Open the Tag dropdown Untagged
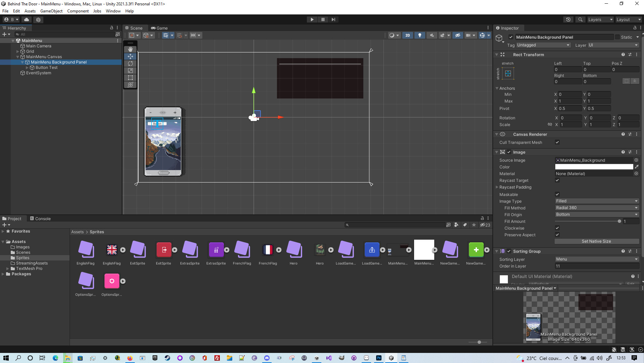Screen dimensions: 644x363 click(543, 45)
